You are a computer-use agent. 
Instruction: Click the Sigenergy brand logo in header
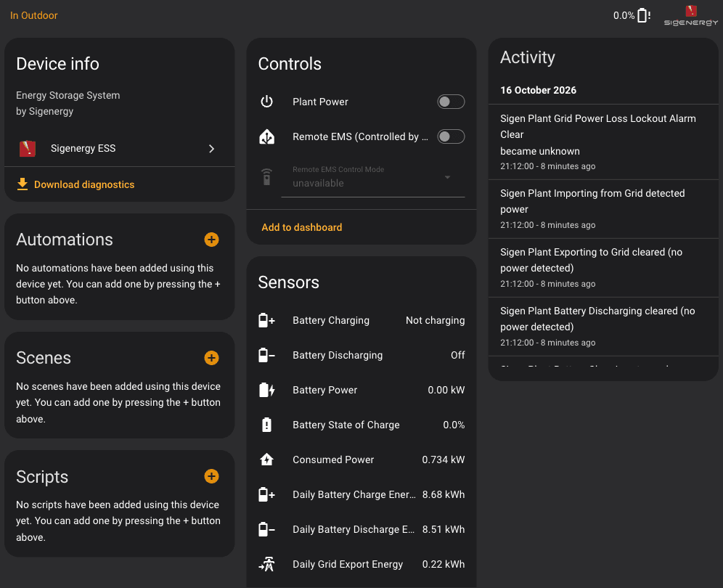pos(691,15)
